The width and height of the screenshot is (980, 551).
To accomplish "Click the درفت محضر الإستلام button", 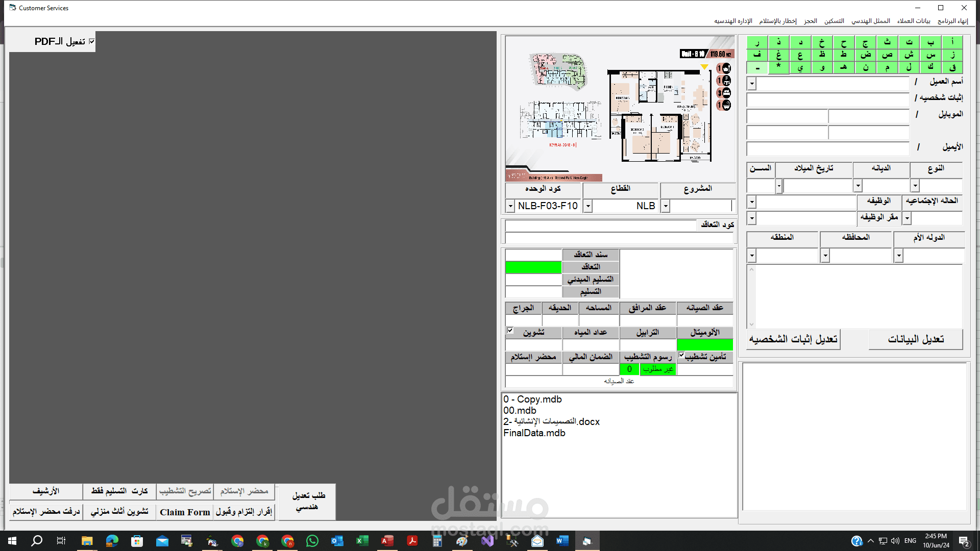I will pyautogui.click(x=46, y=511).
